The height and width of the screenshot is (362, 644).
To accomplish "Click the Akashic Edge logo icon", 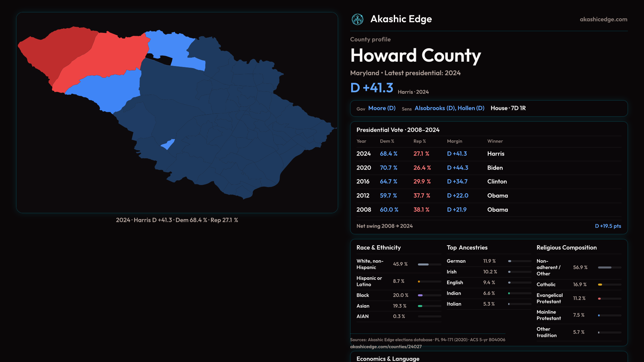I will (x=357, y=19).
